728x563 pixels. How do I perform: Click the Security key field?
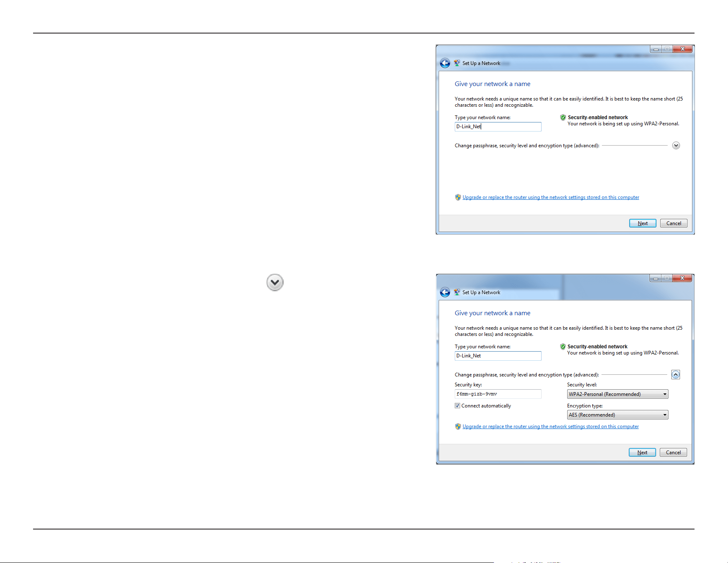(498, 394)
